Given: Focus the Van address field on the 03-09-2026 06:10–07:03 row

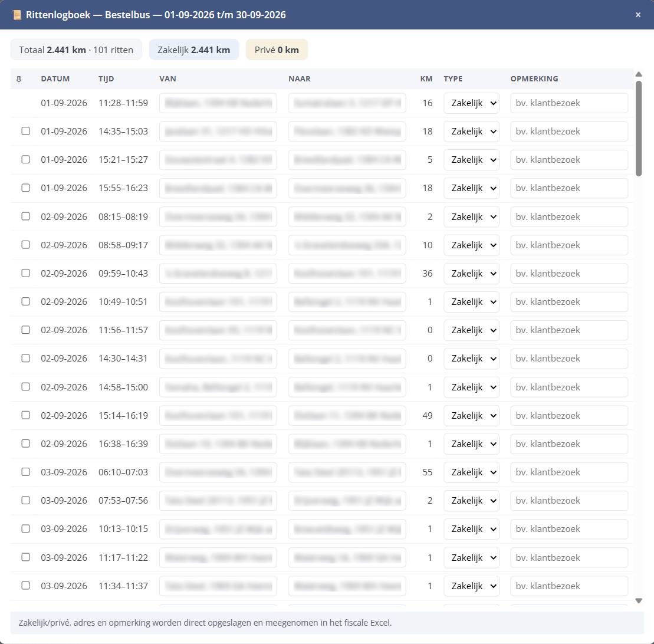Looking at the screenshot, I should (x=218, y=472).
